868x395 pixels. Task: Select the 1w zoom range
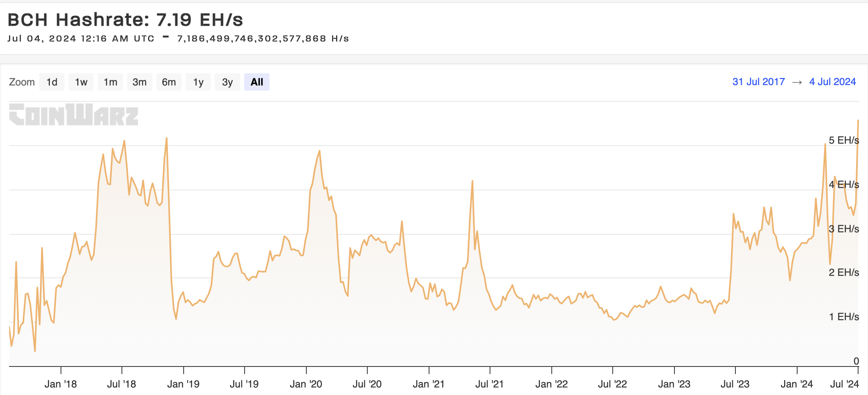click(x=81, y=82)
